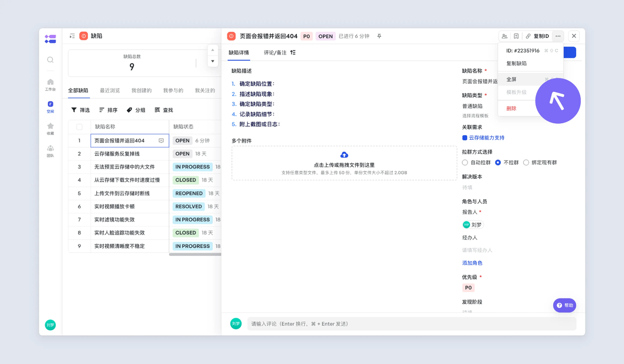Click the P0 badge in detail header
Screen dimensions: 624x364
click(306, 36)
